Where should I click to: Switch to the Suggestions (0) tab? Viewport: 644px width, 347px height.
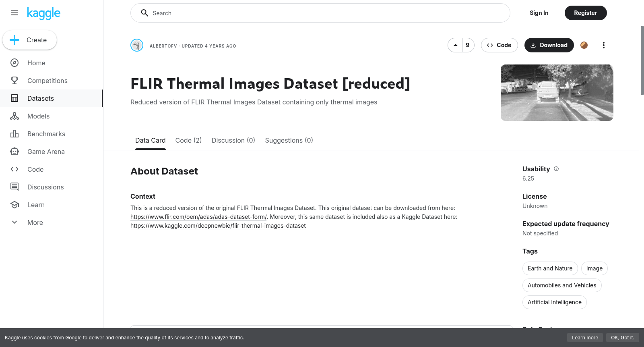click(x=289, y=140)
